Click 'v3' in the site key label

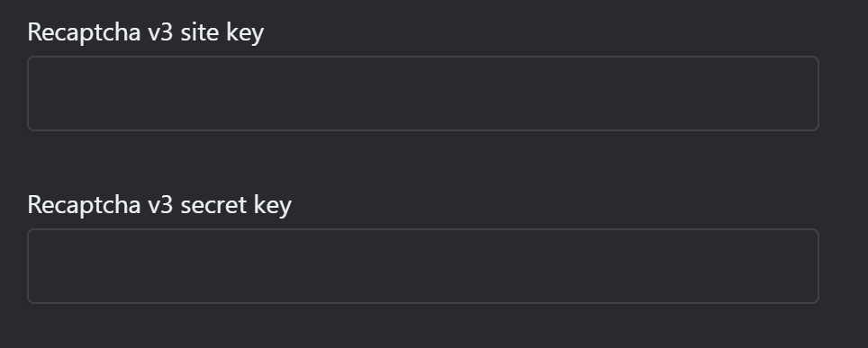[x=160, y=32]
